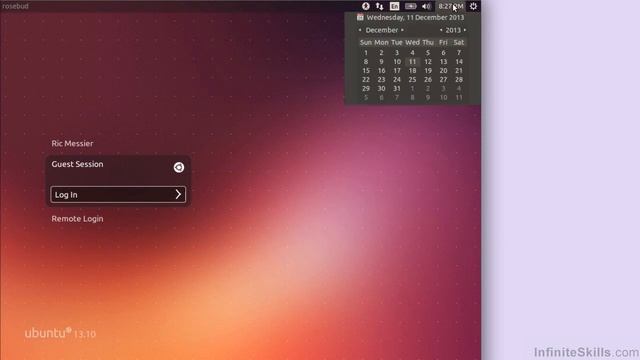Viewport: 640px width, 360px height.
Task: Click date 24 in the calendar
Action: point(397,80)
